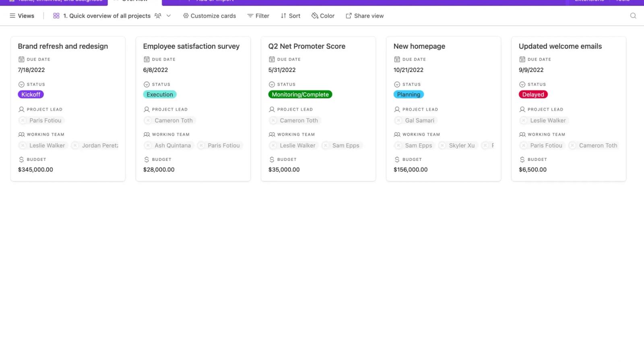Click budget value $6,500.00

(x=533, y=169)
